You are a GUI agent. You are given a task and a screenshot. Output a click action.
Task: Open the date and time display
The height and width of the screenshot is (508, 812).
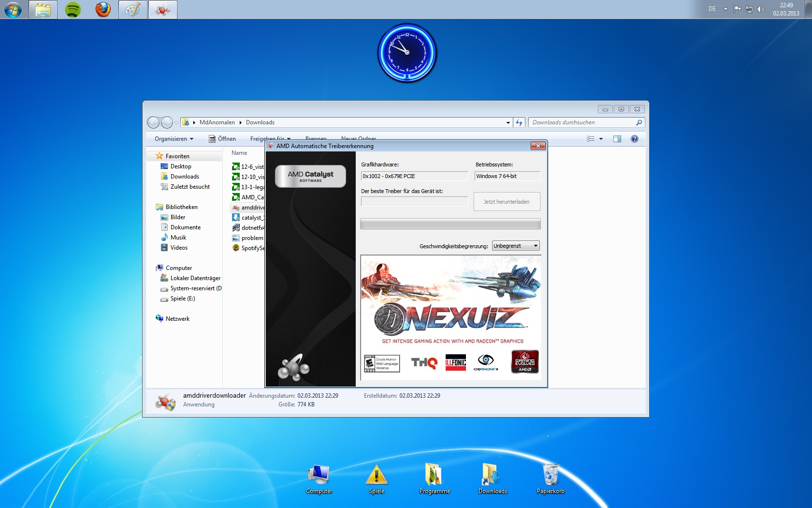[x=786, y=9]
